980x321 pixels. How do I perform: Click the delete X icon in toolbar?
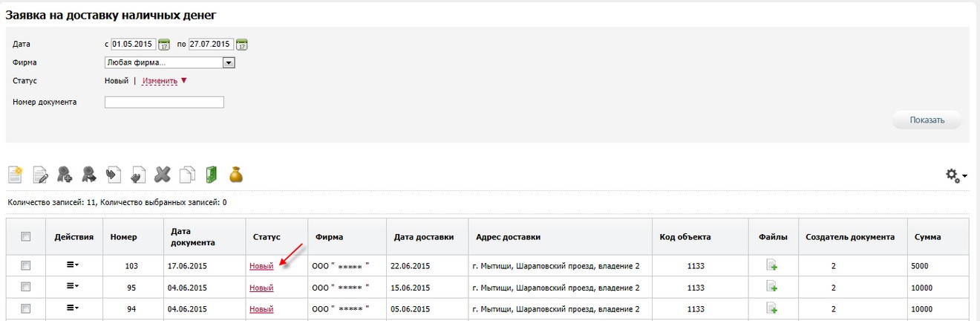click(163, 175)
